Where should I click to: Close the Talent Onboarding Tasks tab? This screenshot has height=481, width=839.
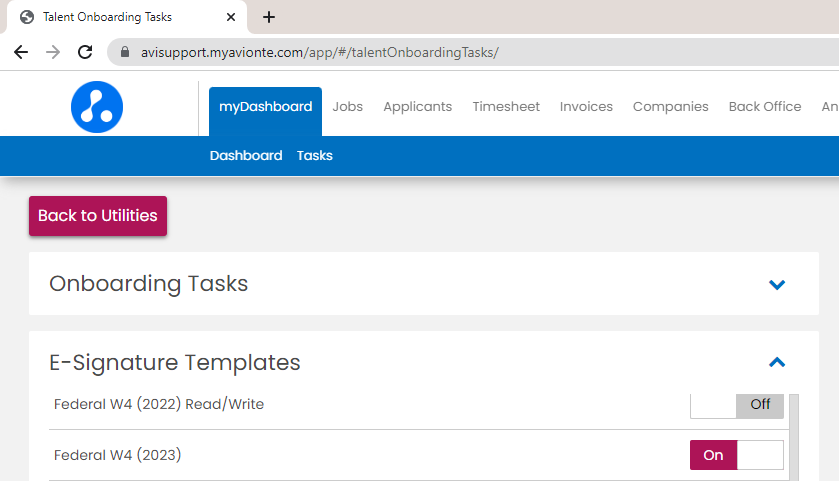[231, 17]
